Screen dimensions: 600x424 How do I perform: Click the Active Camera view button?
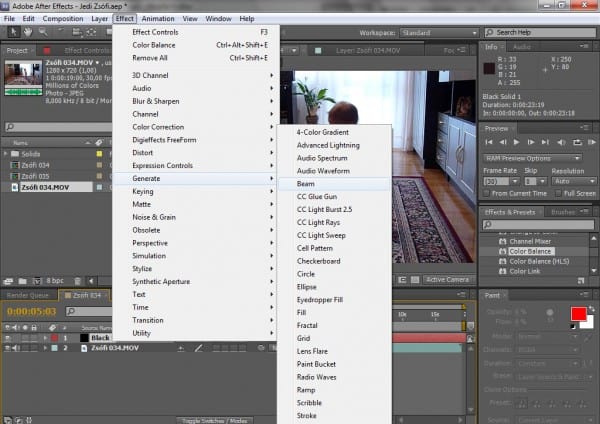tap(448, 279)
